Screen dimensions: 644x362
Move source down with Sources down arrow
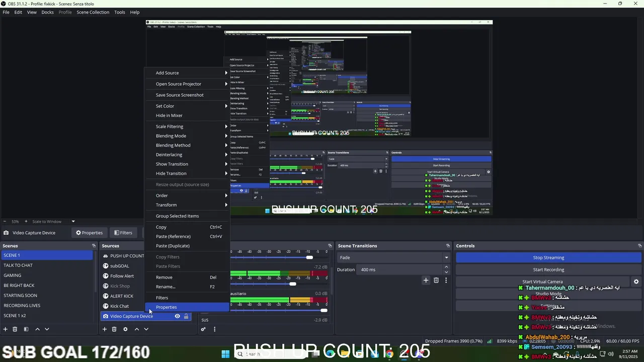tap(146, 329)
